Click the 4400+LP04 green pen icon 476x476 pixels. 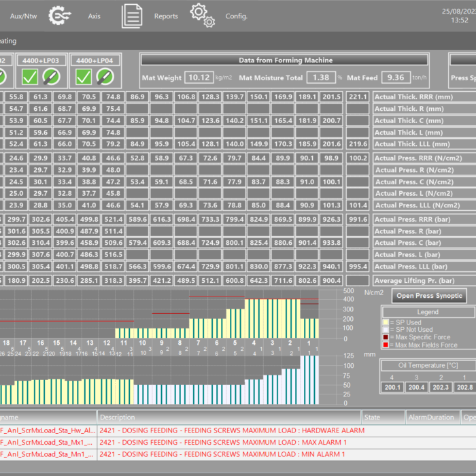(x=106, y=76)
